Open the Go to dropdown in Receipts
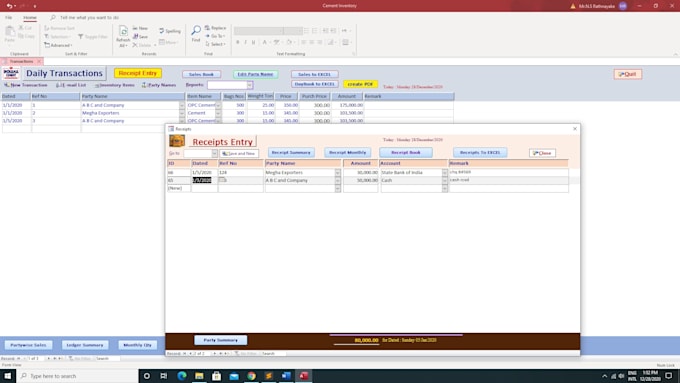The width and height of the screenshot is (680, 383). coord(214,154)
